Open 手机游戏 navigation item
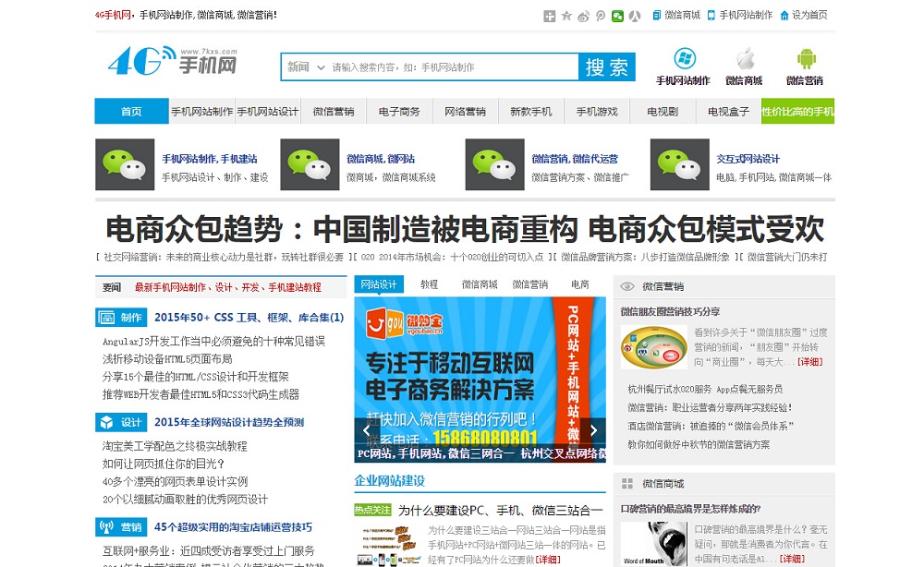 click(597, 112)
